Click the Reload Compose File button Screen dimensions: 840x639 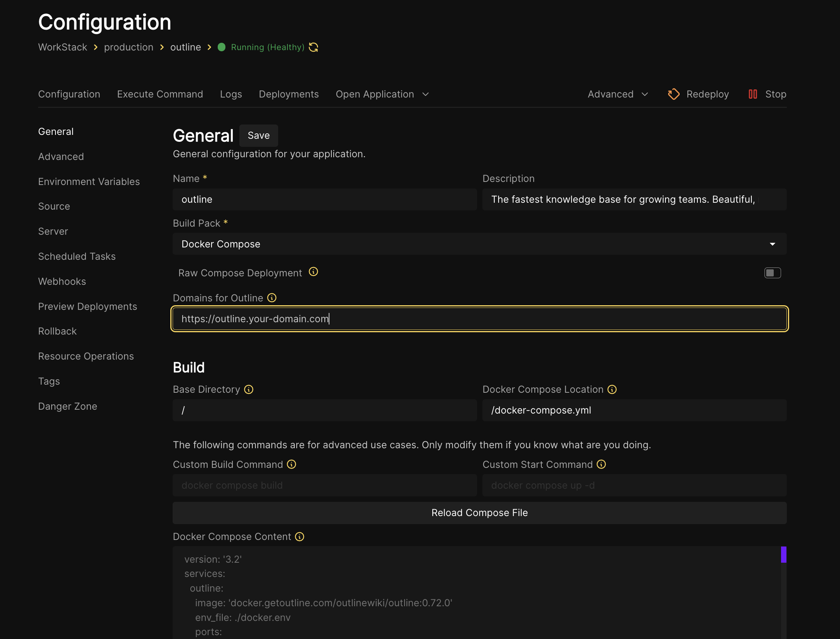coord(480,513)
